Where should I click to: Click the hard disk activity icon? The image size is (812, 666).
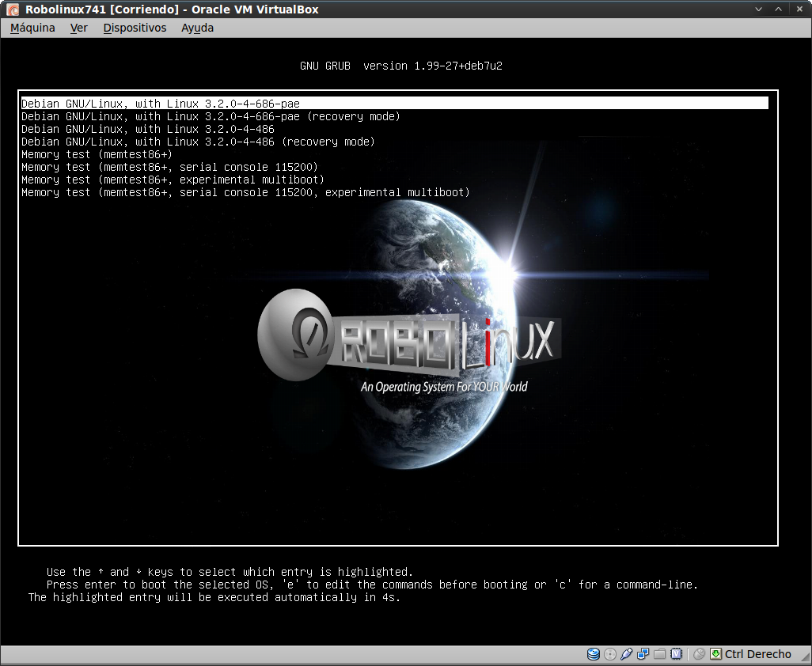[x=594, y=654]
